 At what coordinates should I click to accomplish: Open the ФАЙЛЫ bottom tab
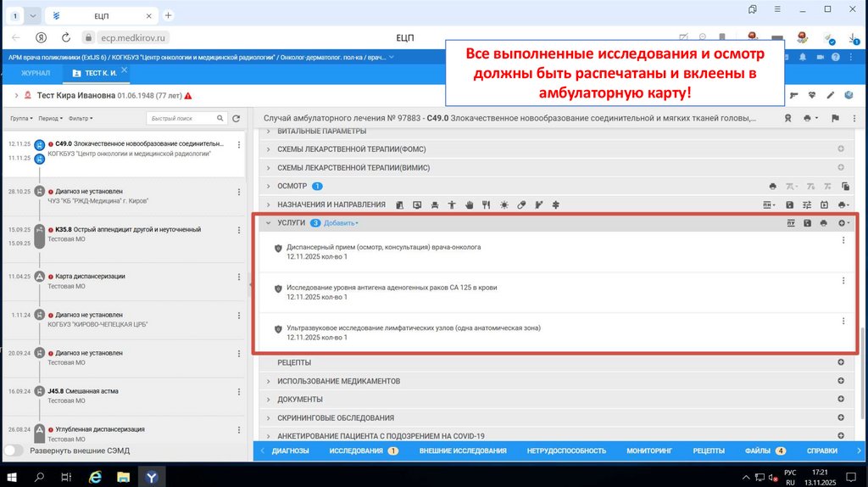pyautogui.click(x=765, y=451)
